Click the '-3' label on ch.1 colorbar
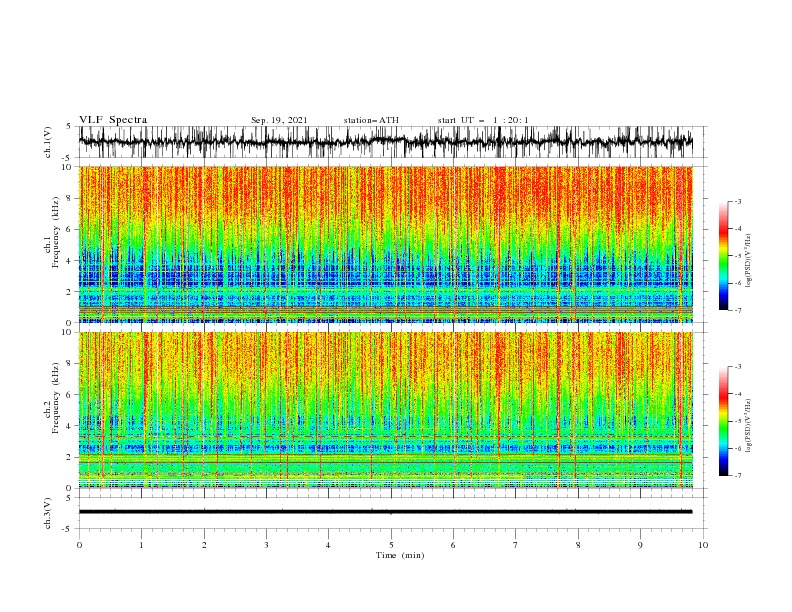792x612 pixels. (738, 201)
